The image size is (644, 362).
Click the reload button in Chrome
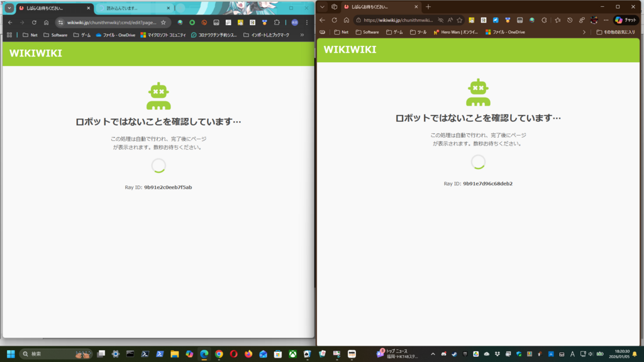point(34,23)
